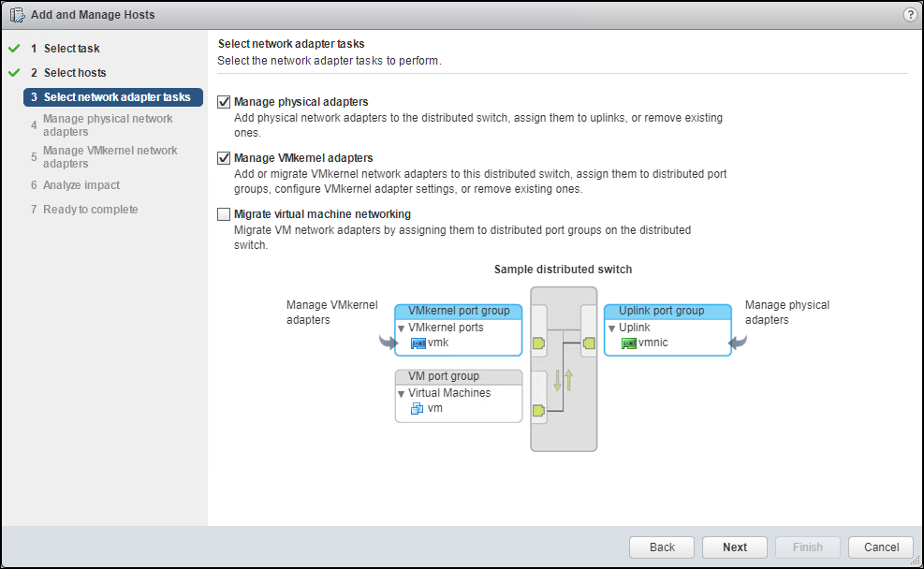Click the Add and Manage Hosts wizard icon
The image size is (924, 569).
[16, 14]
